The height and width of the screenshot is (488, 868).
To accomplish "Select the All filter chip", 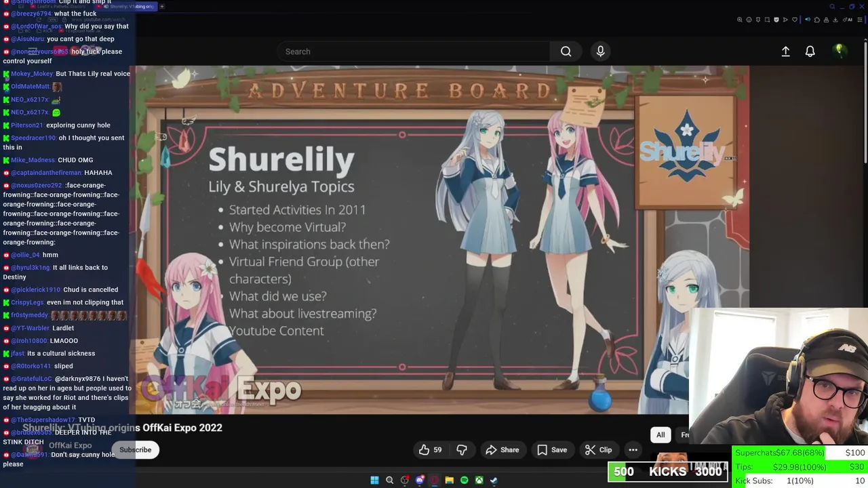I will coord(660,434).
